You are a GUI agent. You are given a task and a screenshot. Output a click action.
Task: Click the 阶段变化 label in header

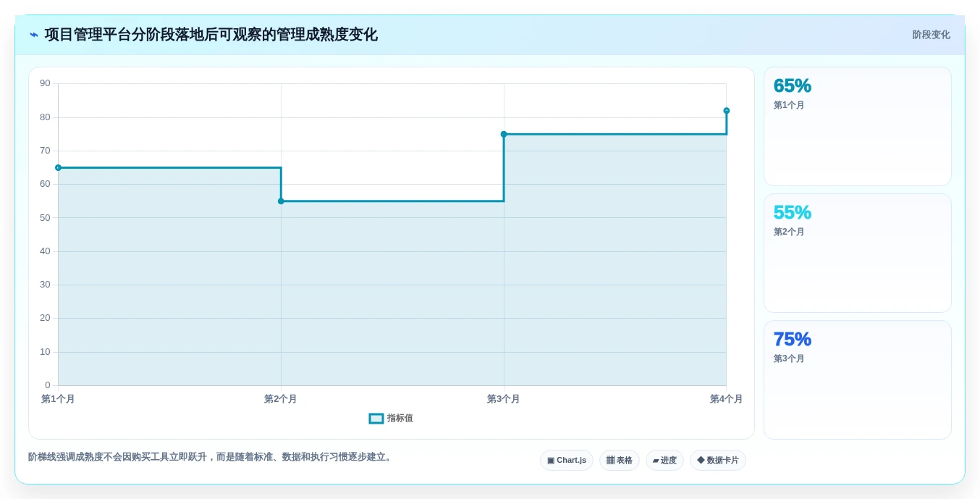[x=931, y=35]
